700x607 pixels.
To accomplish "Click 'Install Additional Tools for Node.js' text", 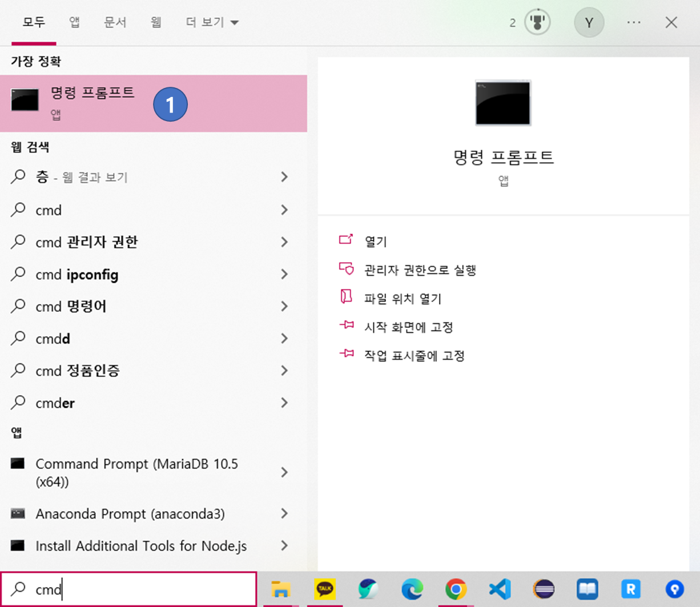I will 141,546.
